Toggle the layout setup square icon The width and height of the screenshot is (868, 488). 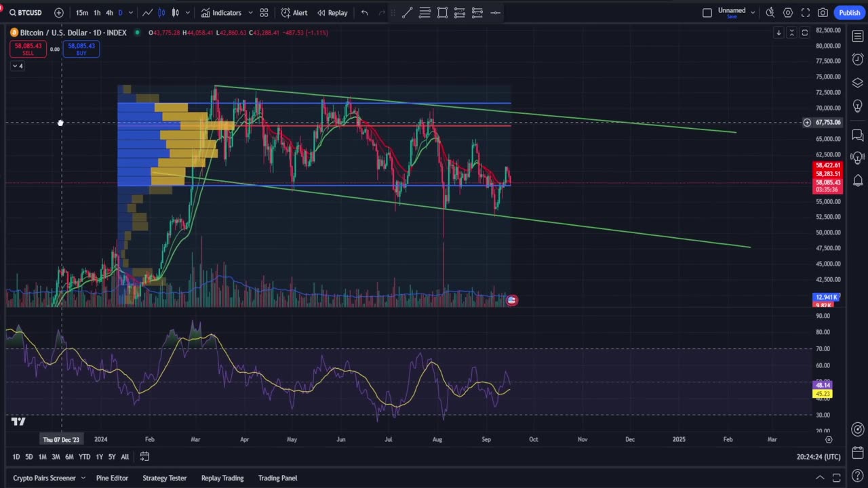tap(707, 13)
